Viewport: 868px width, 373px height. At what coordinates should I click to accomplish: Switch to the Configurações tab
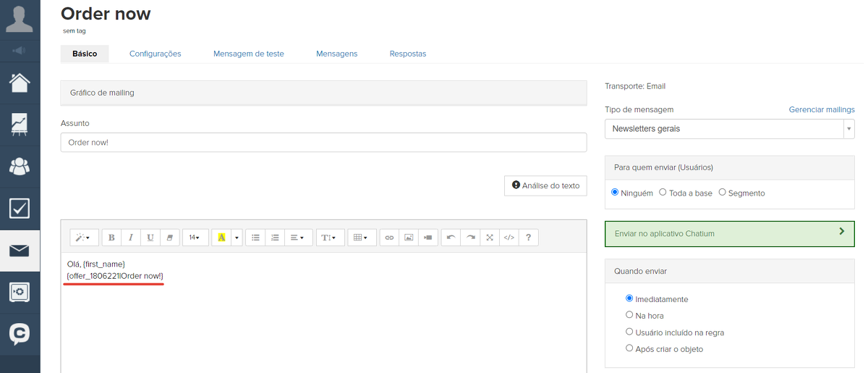pos(155,54)
